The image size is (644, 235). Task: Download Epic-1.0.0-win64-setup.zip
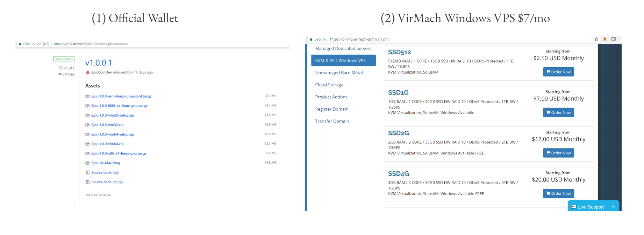tap(113, 134)
